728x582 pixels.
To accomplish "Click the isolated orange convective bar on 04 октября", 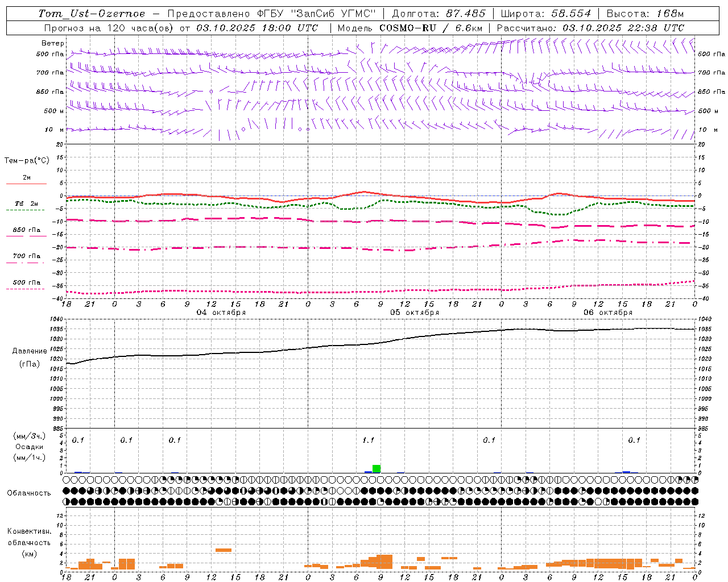I will [224, 550].
